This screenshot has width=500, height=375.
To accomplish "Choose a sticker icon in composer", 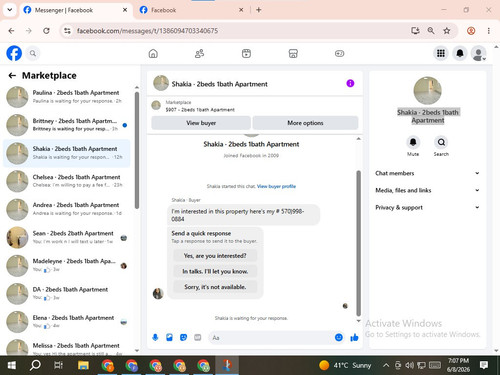I will (x=183, y=338).
